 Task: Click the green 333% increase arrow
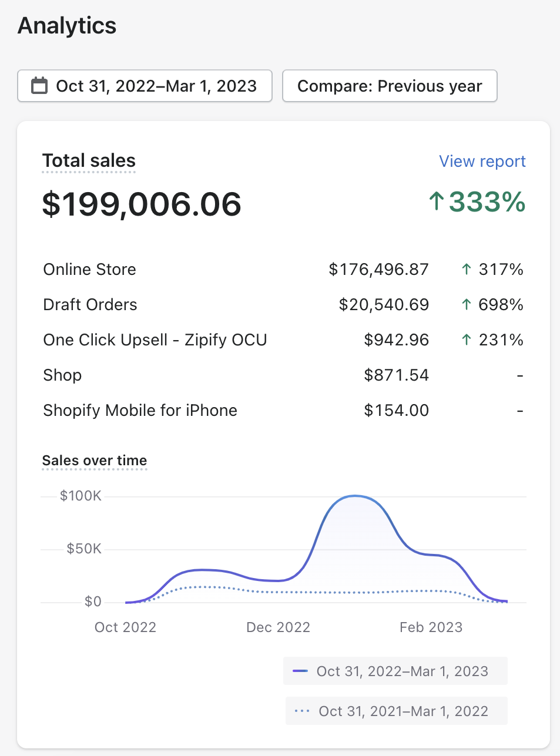point(436,201)
